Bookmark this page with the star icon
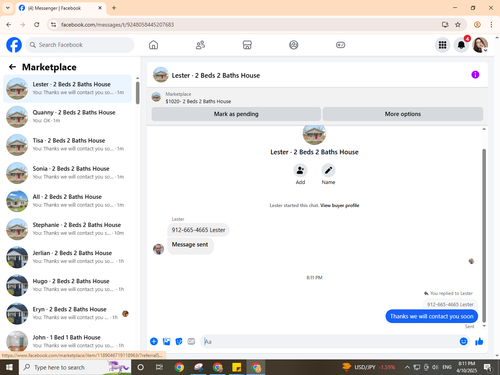Screen dimensions: 500x375 point(458,25)
